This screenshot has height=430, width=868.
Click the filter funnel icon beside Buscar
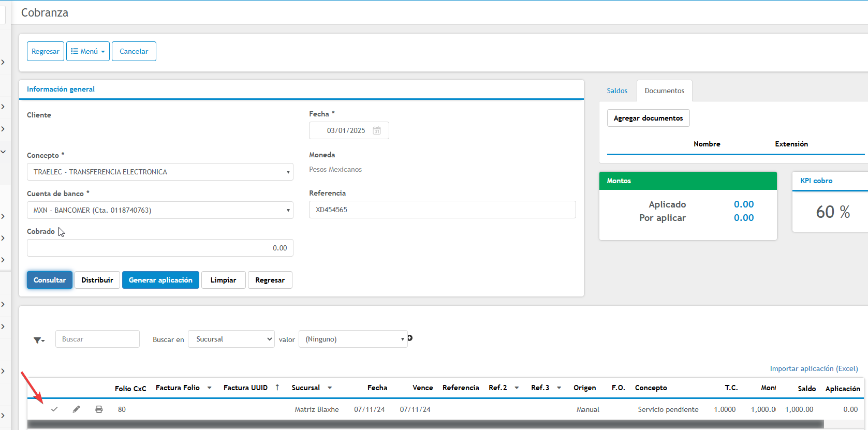(39, 340)
